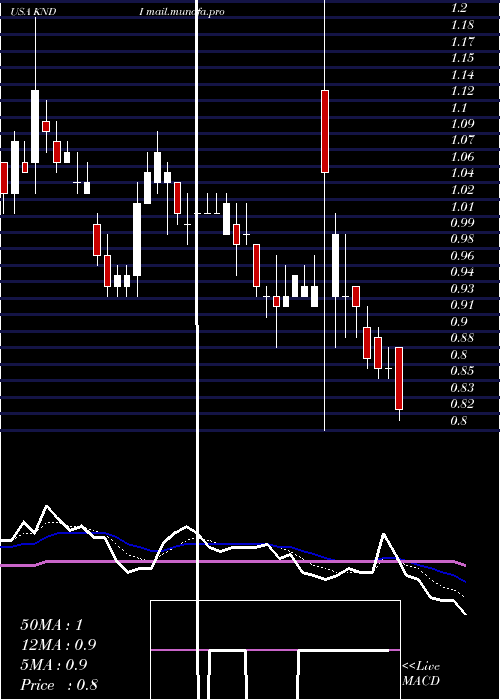Image resolution: width=500 pixels, height=700 pixels.
Task: Select the 0.98 price level label
Action: point(462,239)
